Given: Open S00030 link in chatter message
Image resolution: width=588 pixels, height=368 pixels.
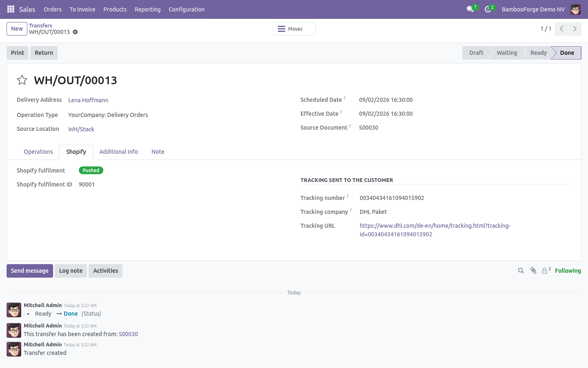Looking at the screenshot, I should pyautogui.click(x=128, y=334).
